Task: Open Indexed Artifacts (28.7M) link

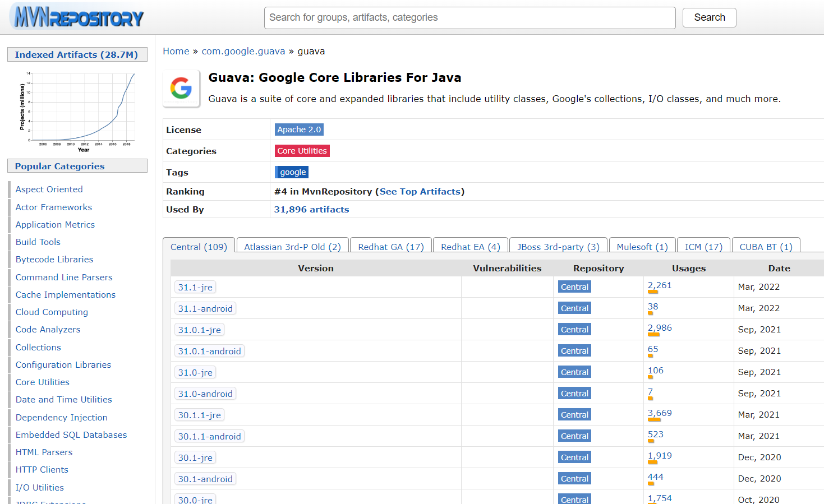Action: 76,54
